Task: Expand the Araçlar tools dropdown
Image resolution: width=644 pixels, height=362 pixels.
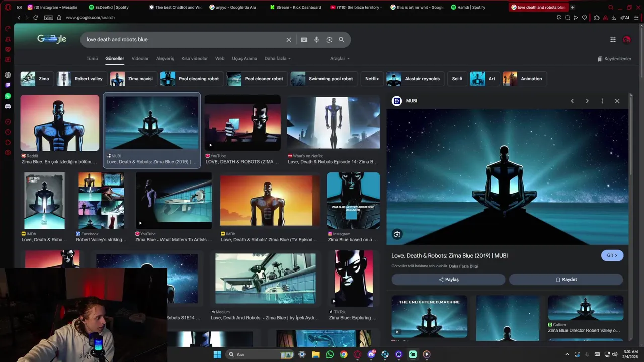Action: point(340,59)
